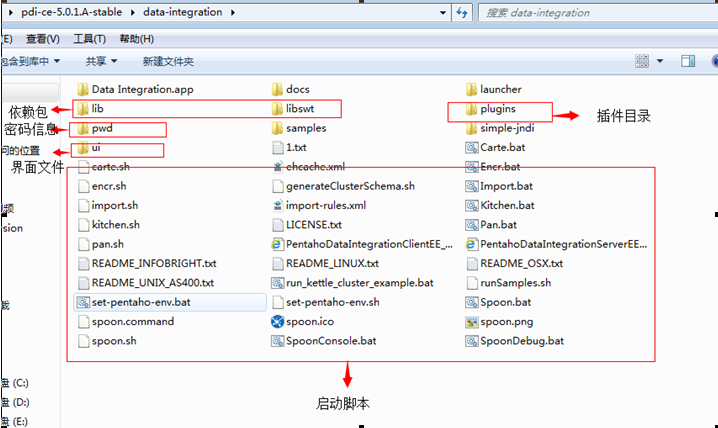Viewport: 718px width, 428px height.
Task: Toggle the preview pane button
Action: [x=688, y=61]
